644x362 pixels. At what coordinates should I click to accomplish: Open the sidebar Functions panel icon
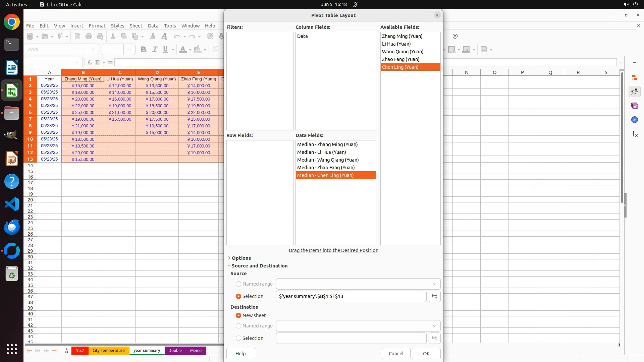tap(635, 134)
